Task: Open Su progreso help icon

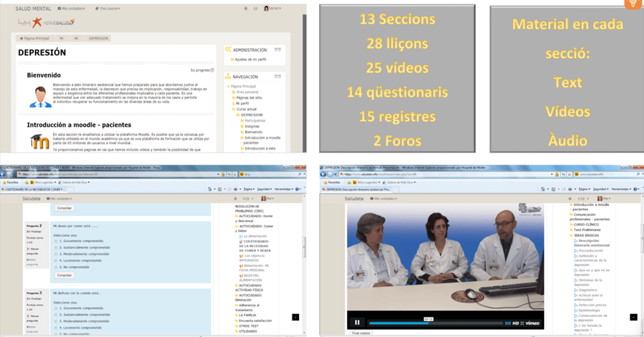Action: (x=212, y=70)
